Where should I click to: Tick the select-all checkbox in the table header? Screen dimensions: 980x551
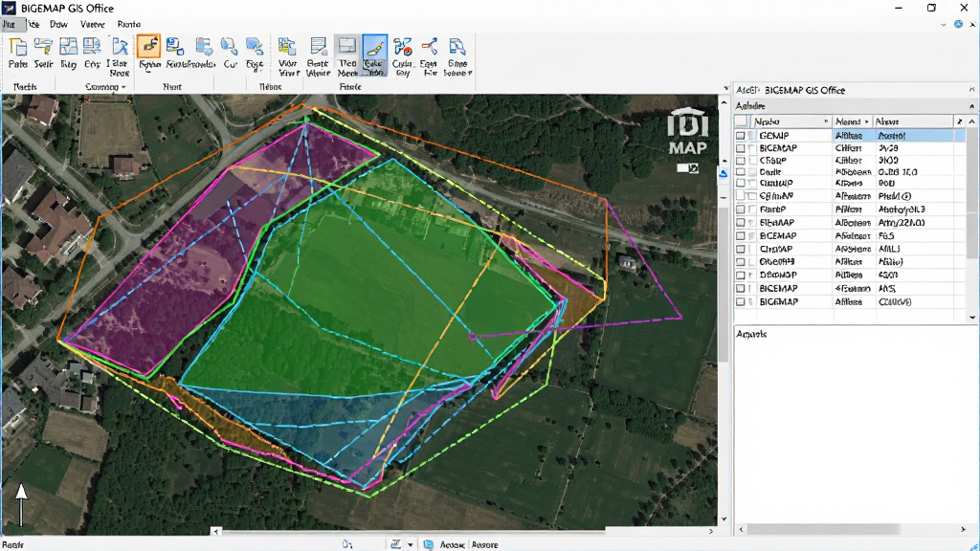tap(741, 121)
